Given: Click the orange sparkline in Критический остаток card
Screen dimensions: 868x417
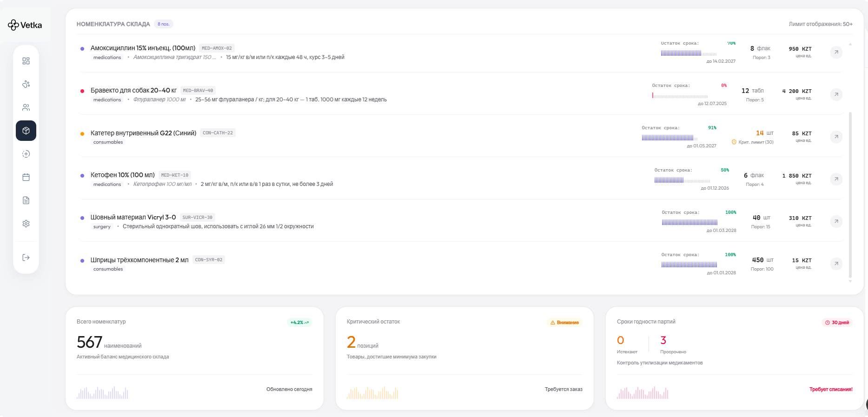Looking at the screenshot, I should (372, 392).
